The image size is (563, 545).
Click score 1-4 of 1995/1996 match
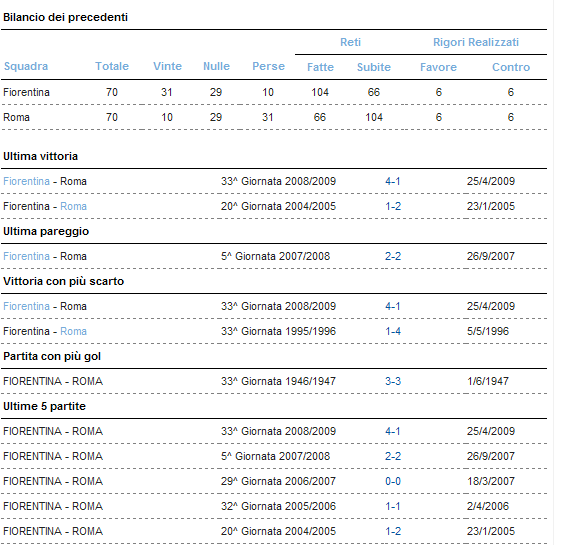(393, 331)
